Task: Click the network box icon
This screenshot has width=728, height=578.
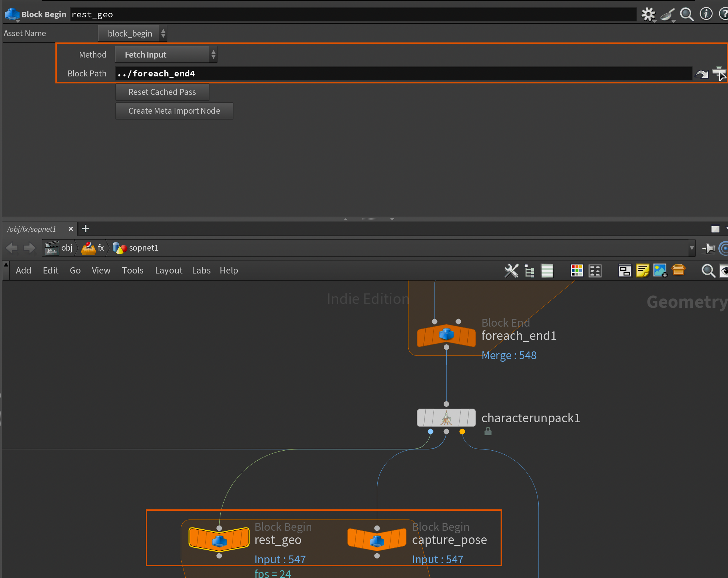Action: 624,271
